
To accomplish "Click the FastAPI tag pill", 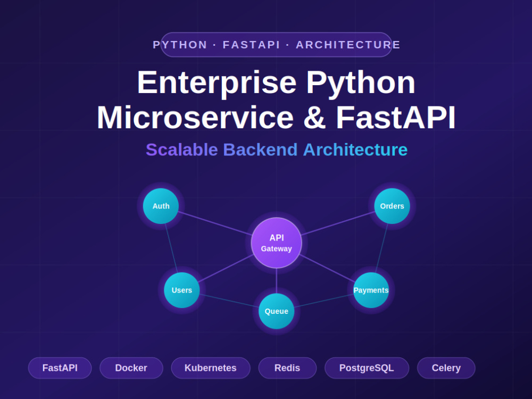I will [x=60, y=368].
